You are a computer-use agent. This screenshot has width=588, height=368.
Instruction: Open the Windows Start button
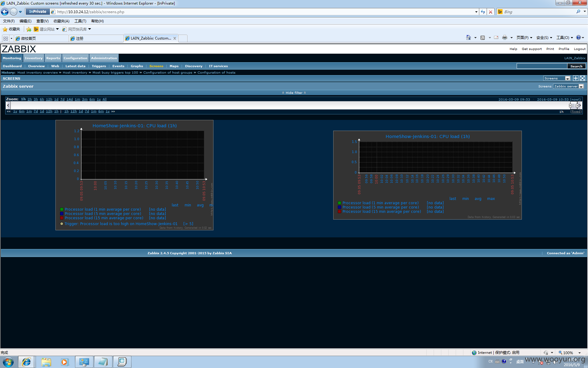coord(8,362)
